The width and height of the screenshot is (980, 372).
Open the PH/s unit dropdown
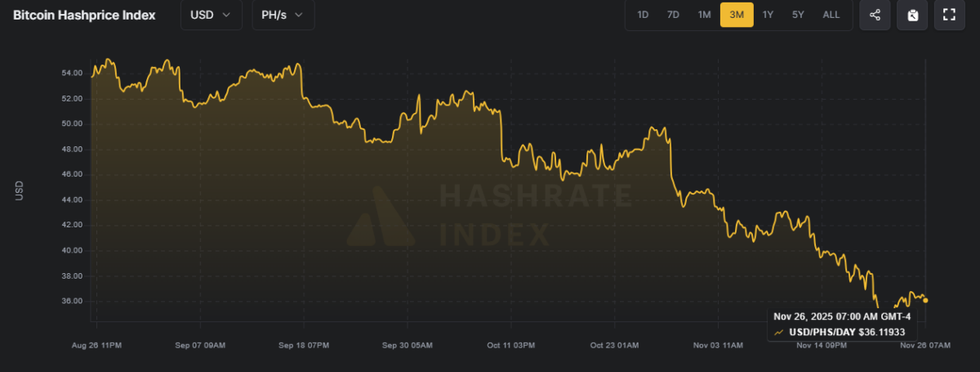(283, 15)
